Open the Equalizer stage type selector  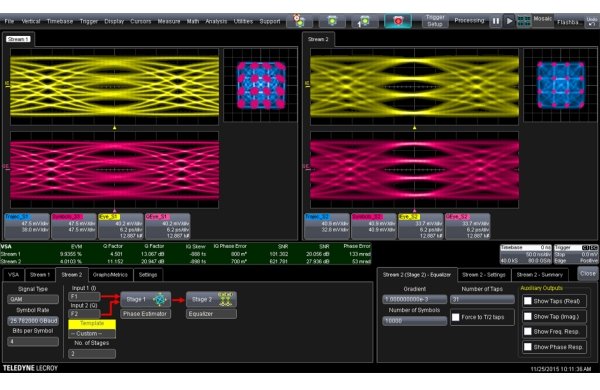pyautogui.click(x=211, y=314)
